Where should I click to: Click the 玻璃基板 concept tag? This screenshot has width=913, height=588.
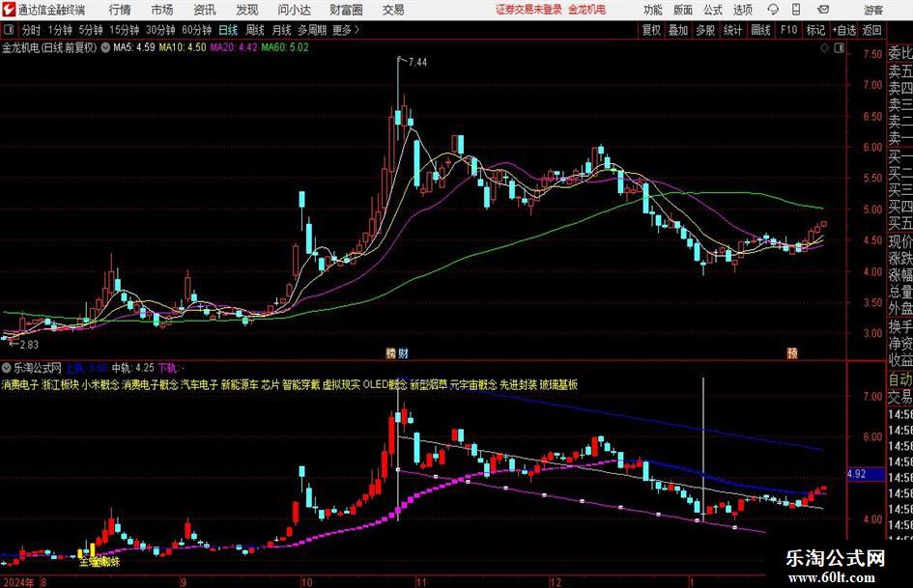(559, 384)
